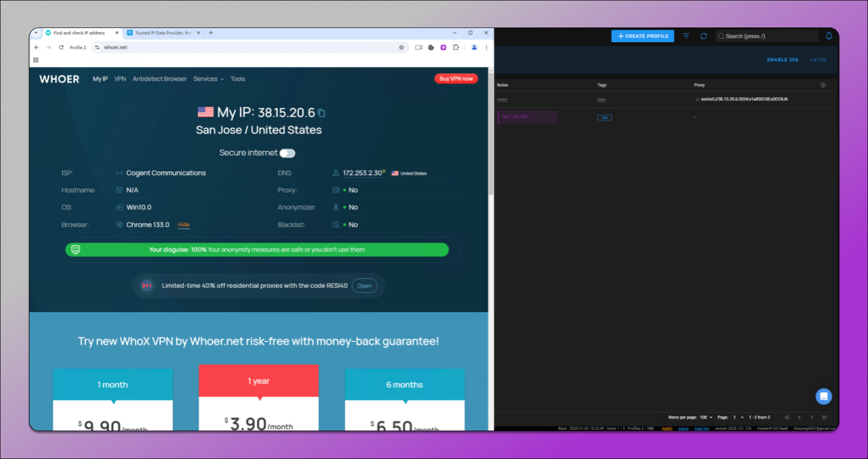Click the CREATE PROFILE button

tap(643, 36)
